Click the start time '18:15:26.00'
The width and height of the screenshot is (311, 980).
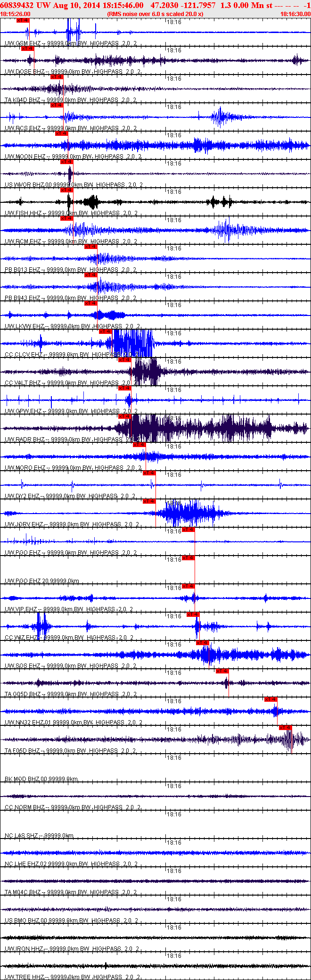pyautogui.click(x=16, y=14)
